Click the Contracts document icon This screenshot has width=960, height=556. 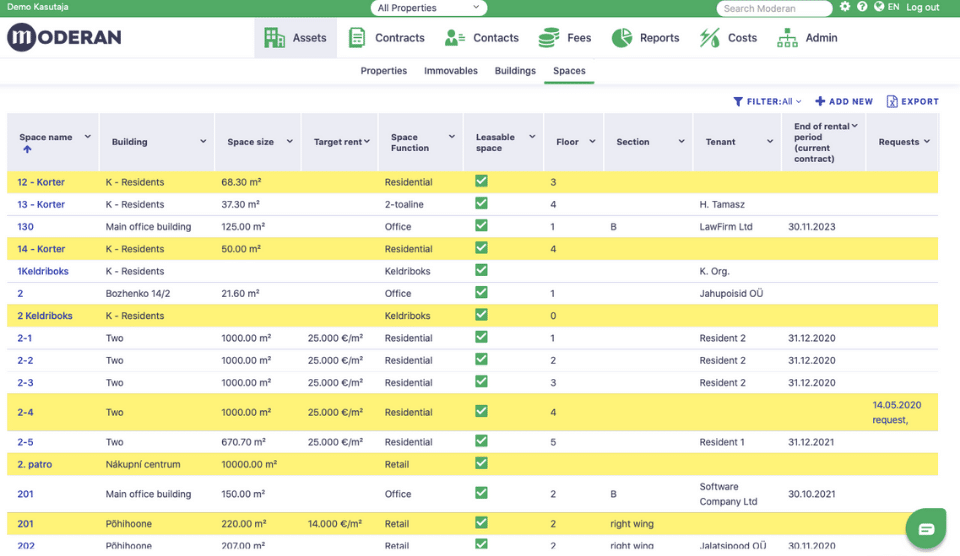[x=357, y=37]
